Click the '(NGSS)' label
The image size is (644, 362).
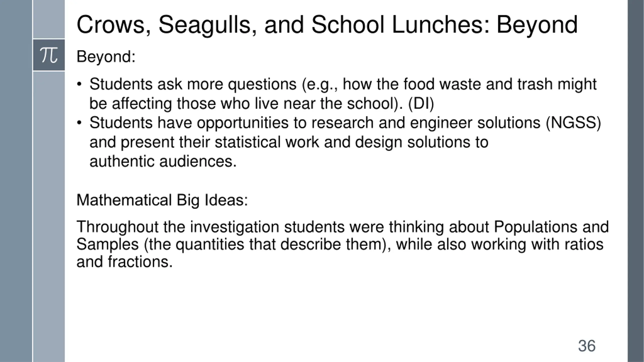pyautogui.click(x=573, y=123)
